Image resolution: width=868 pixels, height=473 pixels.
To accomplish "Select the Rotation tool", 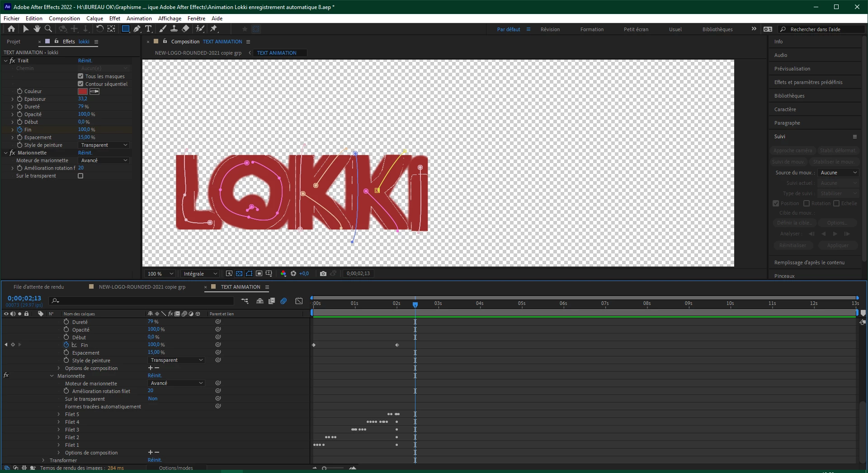I will [100, 29].
